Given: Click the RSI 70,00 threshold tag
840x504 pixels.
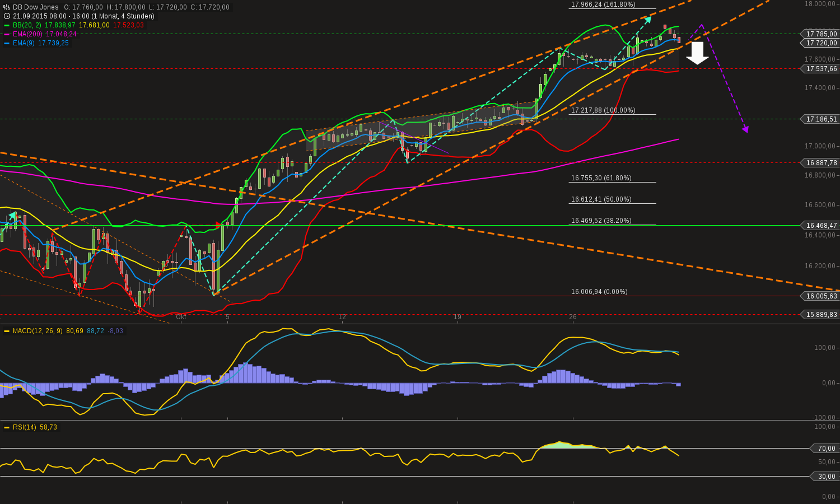Looking at the screenshot, I should pyautogui.click(x=825, y=449).
